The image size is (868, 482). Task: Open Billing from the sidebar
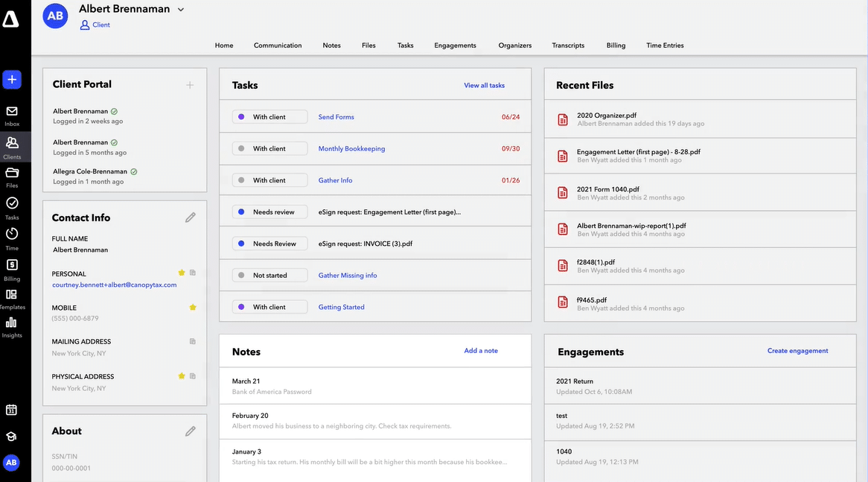pos(10,266)
